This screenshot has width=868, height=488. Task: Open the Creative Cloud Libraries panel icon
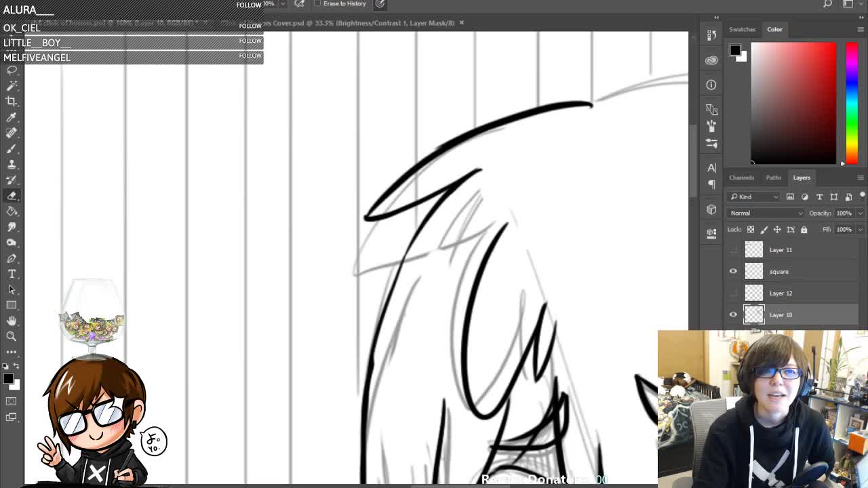click(x=711, y=60)
